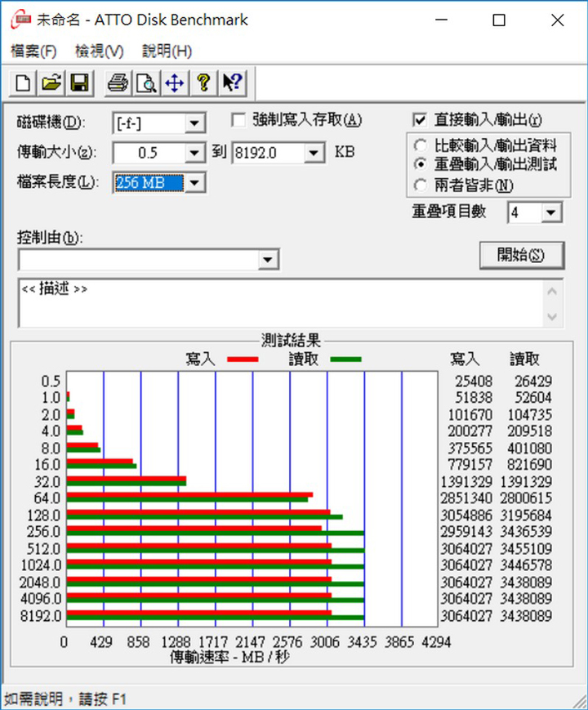Open the 0.5 transfer size start dropdown
Image resolution: width=588 pixels, height=710 pixels.
194,153
